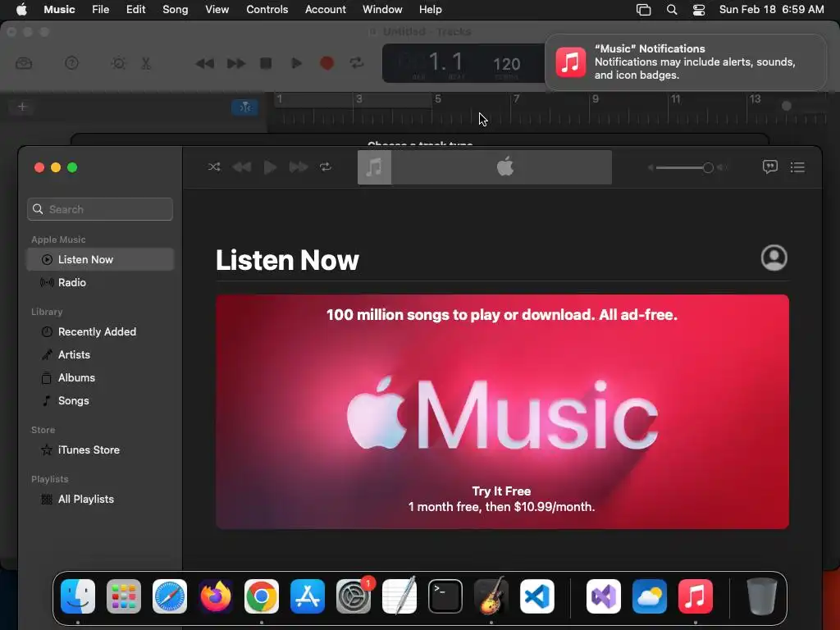Open Firefox from the Dock

pyautogui.click(x=216, y=596)
